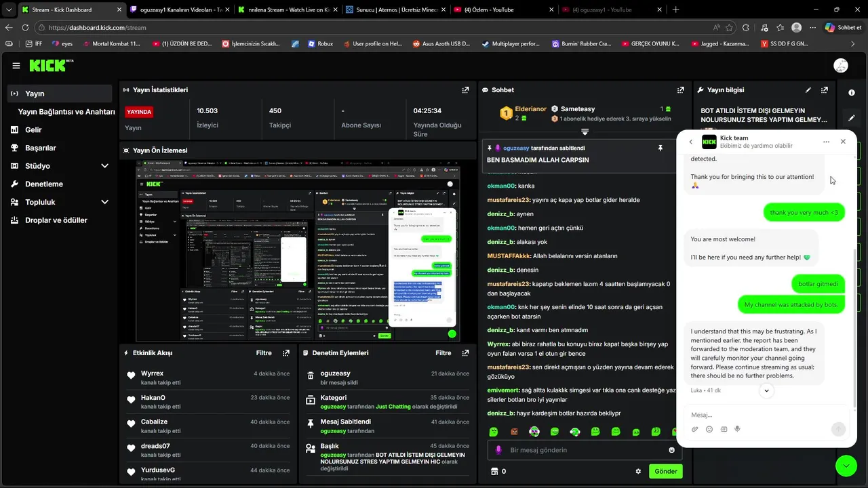Click the info icon in right sidebar
Screen dimensions: 868x488
click(x=852, y=93)
